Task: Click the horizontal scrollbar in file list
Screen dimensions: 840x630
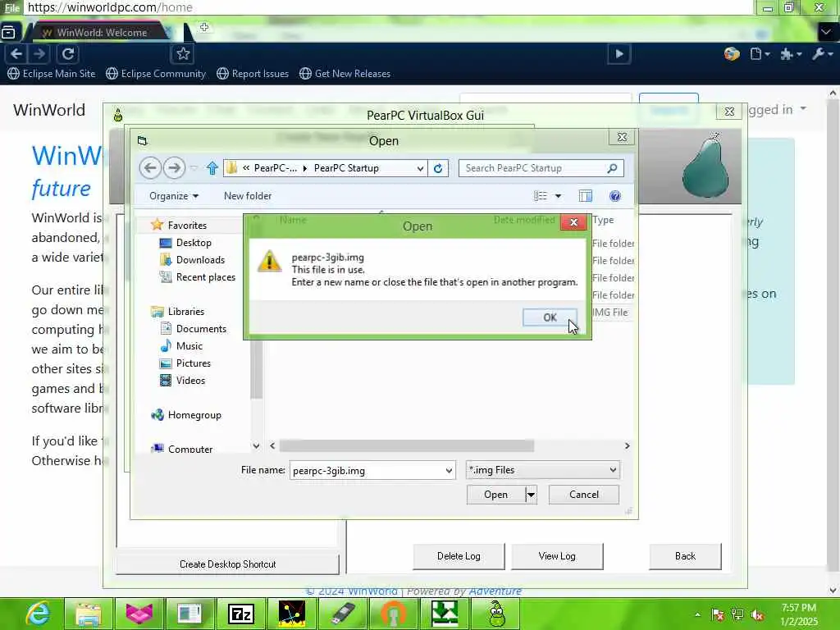Action: [x=407, y=445]
